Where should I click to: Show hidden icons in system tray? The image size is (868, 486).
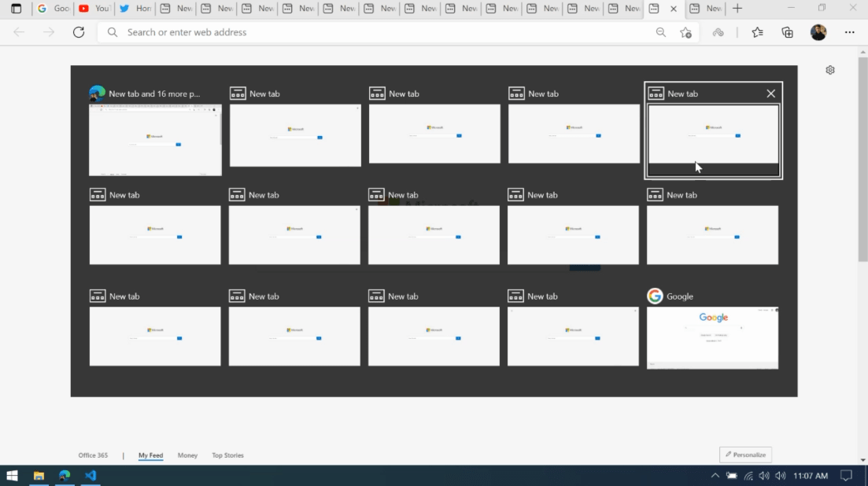[x=715, y=476]
